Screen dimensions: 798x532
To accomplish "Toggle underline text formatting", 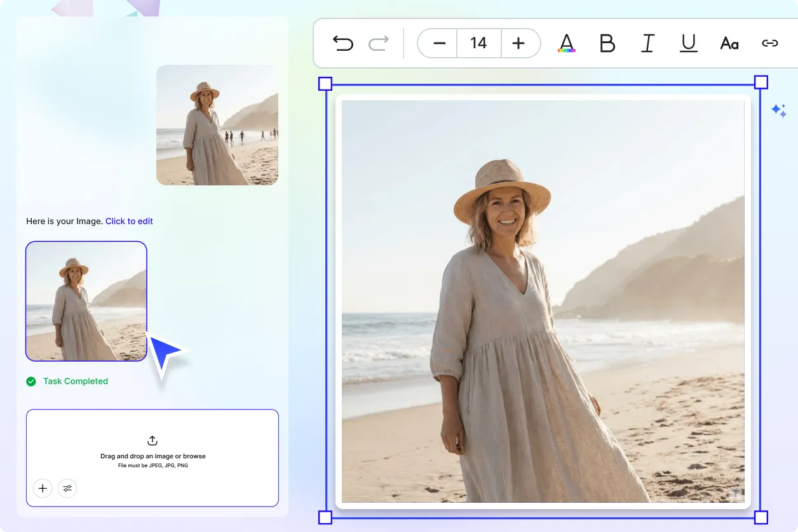I will point(688,43).
